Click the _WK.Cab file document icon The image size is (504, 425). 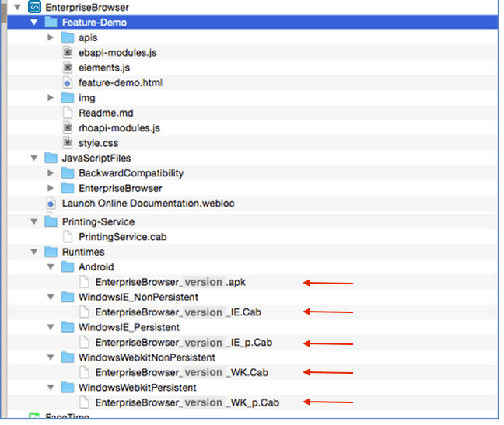pos(84,372)
